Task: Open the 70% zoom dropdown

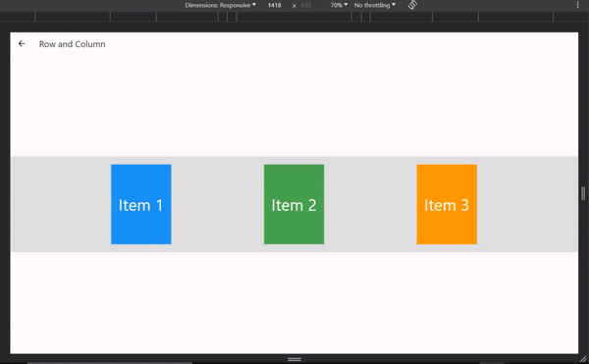Action: pyautogui.click(x=339, y=5)
